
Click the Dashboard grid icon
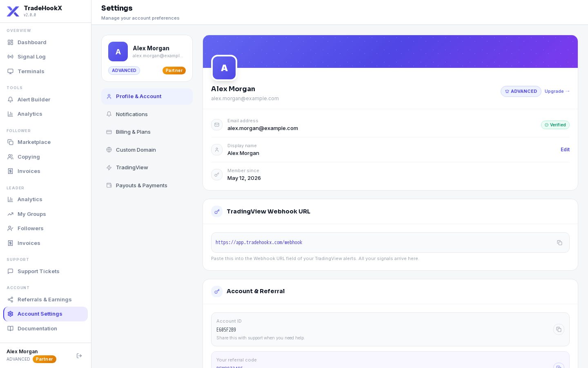(11, 43)
